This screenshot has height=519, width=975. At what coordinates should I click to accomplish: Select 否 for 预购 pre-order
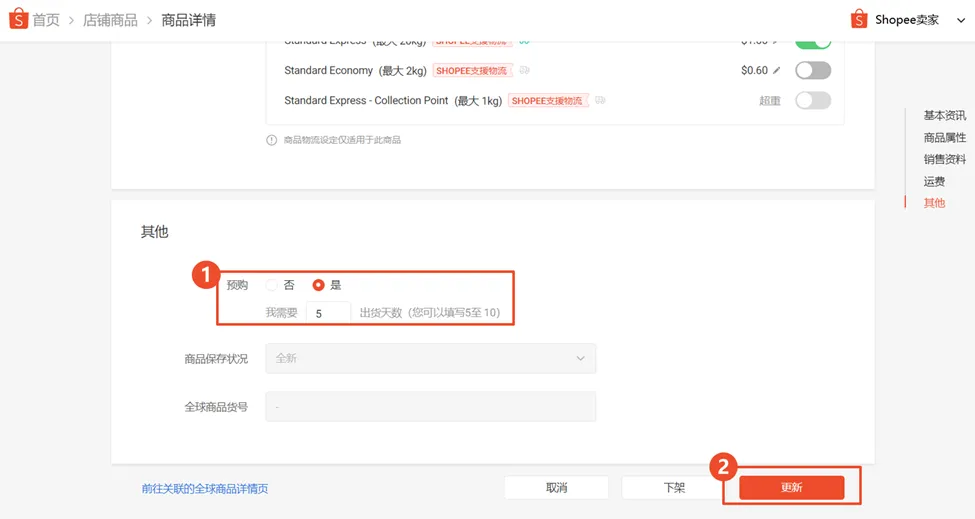click(x=271, y=285)
